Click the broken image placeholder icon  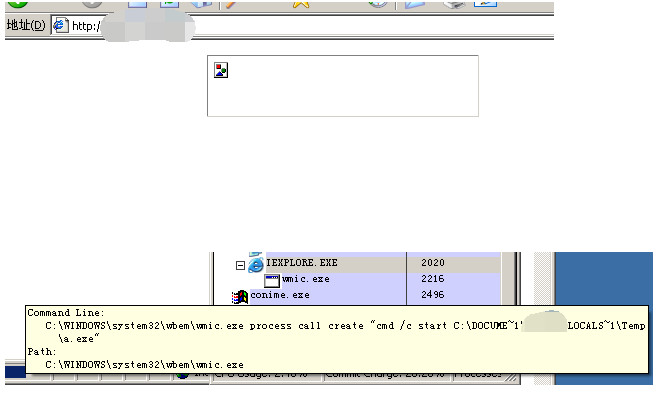tap(221, 70)
